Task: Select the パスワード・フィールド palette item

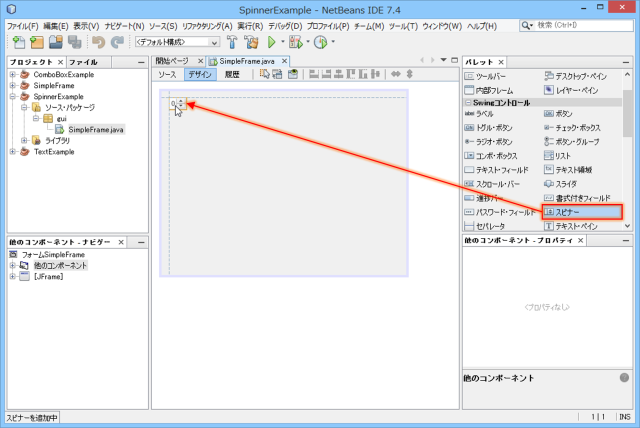Action: tap(500, 212)
